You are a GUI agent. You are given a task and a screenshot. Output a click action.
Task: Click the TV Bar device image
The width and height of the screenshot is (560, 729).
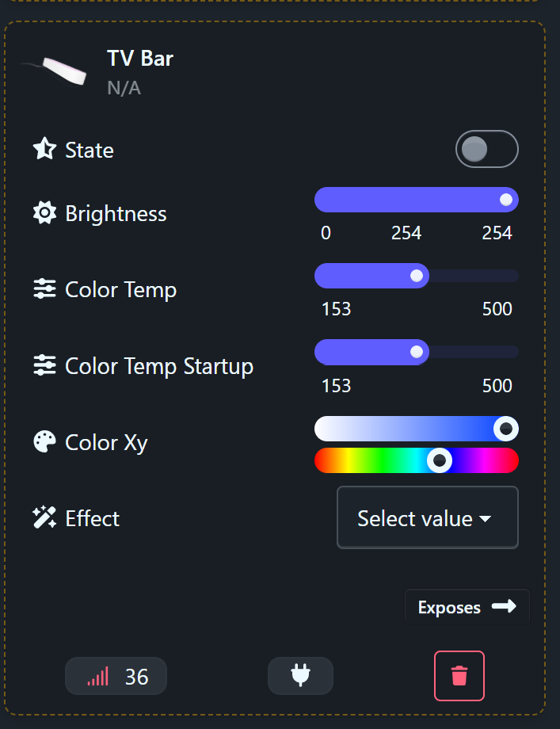pos(55,71)
